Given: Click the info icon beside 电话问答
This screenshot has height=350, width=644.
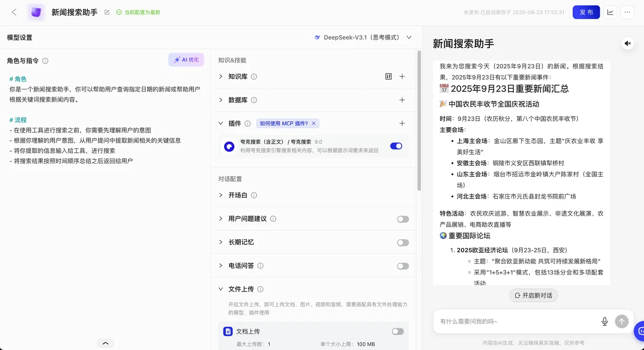Looking at the screenshot, I should pos(260,266).
